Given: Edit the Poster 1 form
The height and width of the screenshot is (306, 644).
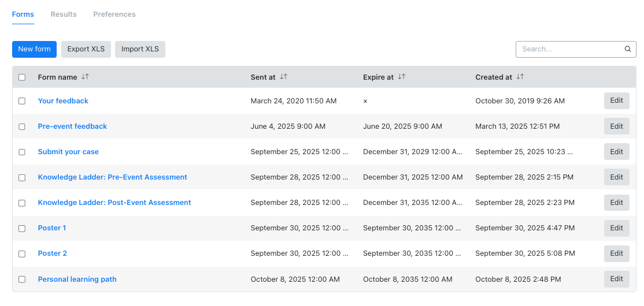Looking at the screenshot, I should pyautogui.click(x=616, y=228).
